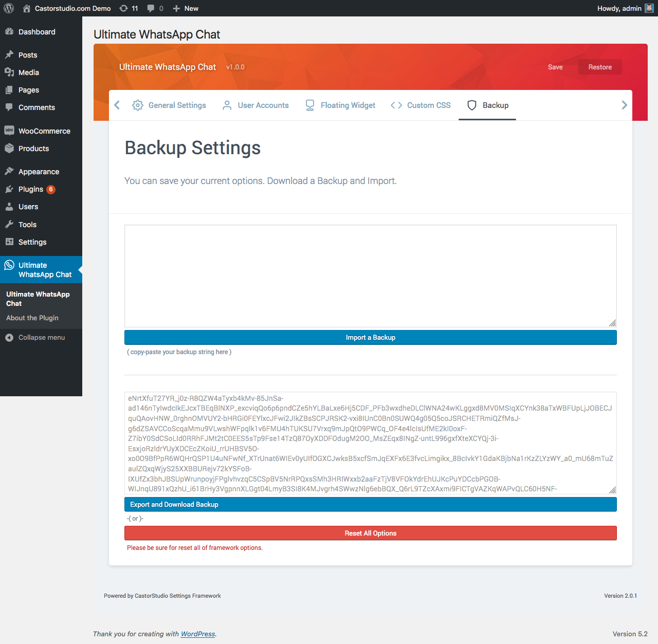The width and height of the screenshot is (658, 644).
Task: Click the import textarea resize handle
Action: pyautogui.click(x=612, y=323)
